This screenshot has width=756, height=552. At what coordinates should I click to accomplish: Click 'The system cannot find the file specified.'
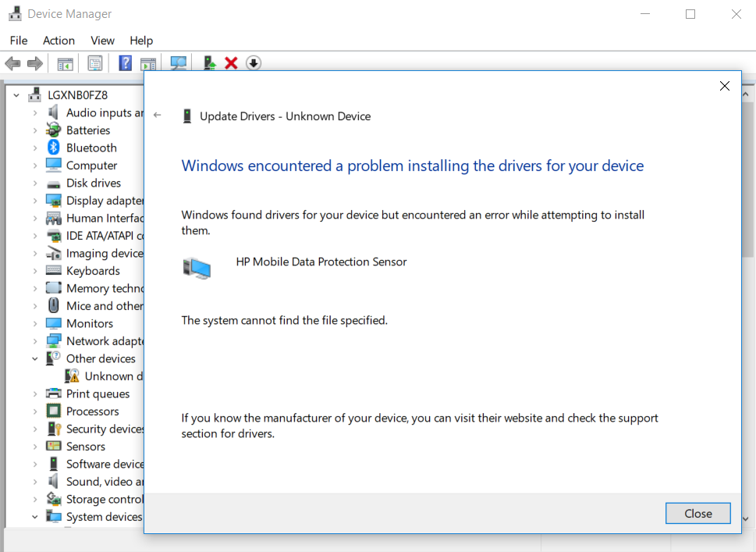point(285,320)
